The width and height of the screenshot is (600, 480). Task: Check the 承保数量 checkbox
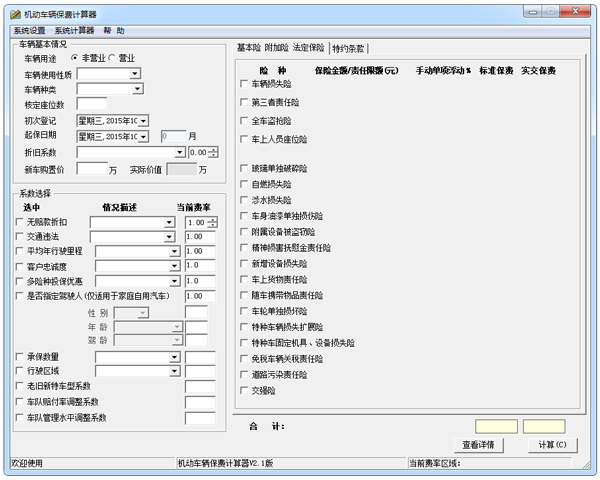coord(19,357)
